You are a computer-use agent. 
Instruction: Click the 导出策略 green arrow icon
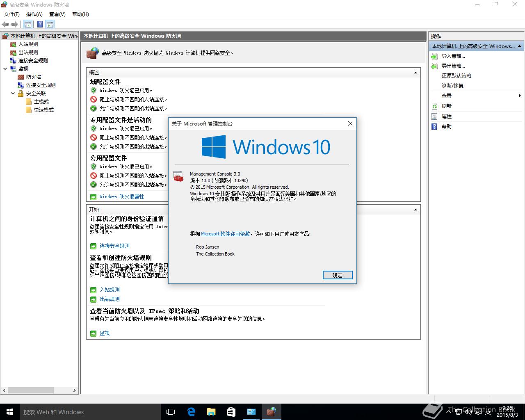click(434, 66)
